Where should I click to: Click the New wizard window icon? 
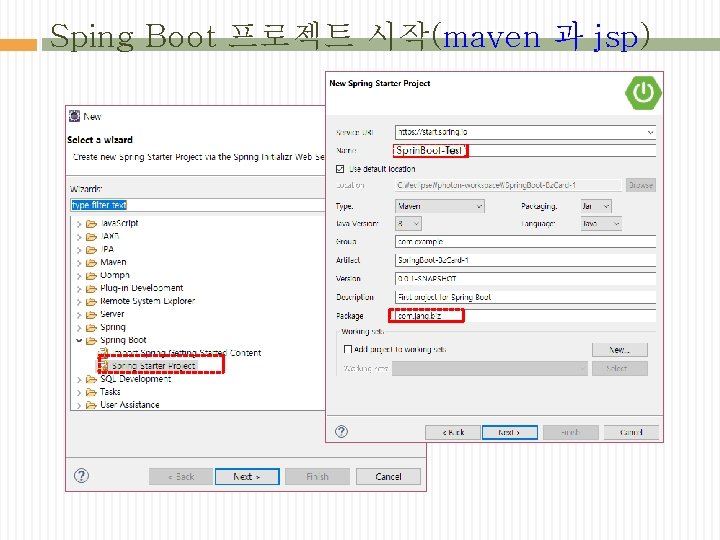[x=74, y=116]
